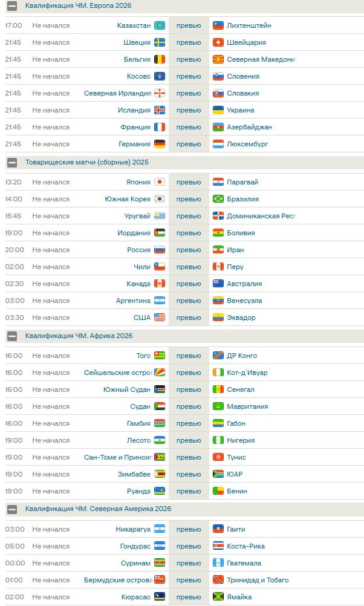The width and height of the screenshot is (364, 606).
Task: Click the Japan flag icon
Action: pyautogui.click(x=160, y=182)
